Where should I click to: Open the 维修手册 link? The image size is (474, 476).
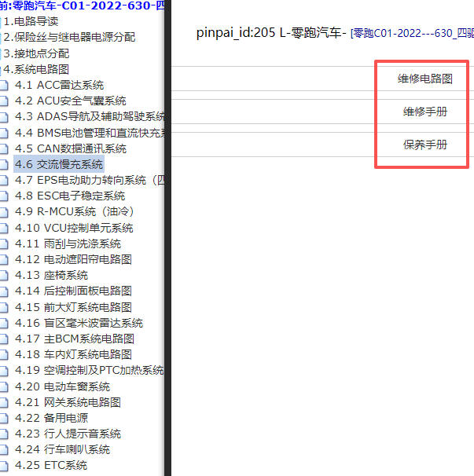(425, 112)
